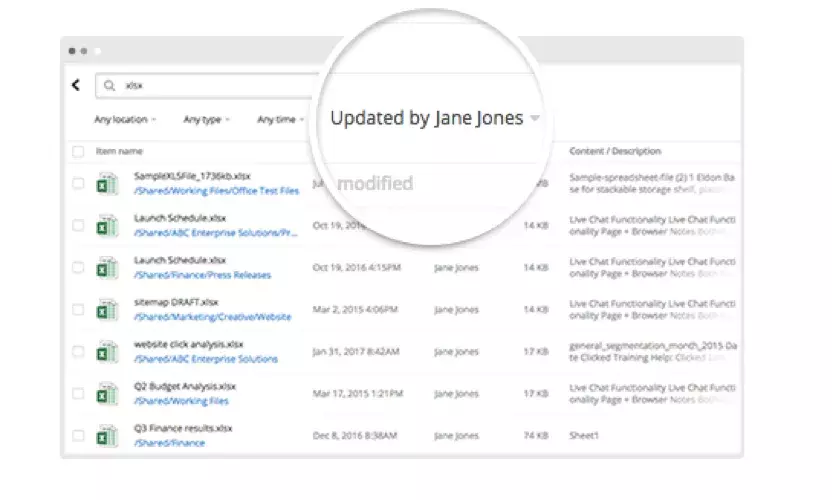Tick the select-all checkbox beside Item name
Viewport: 832px width, 500px height.
point(78,151)
